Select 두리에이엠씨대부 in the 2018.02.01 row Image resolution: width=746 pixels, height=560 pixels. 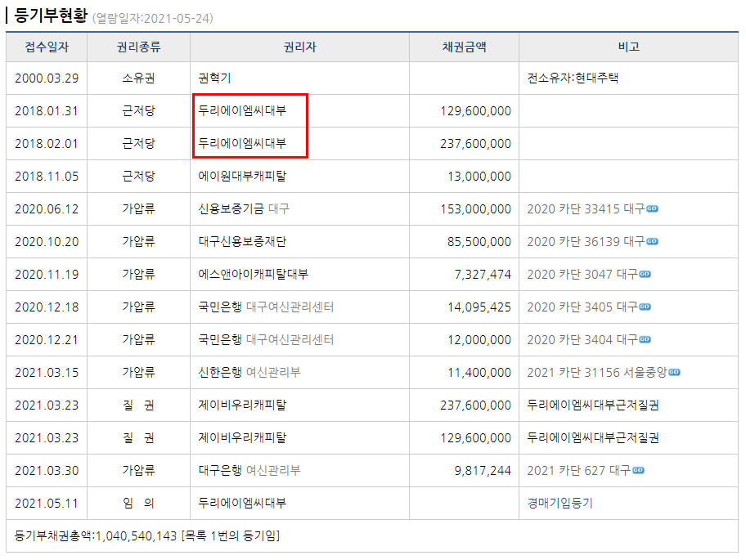[x=242, y=144]
